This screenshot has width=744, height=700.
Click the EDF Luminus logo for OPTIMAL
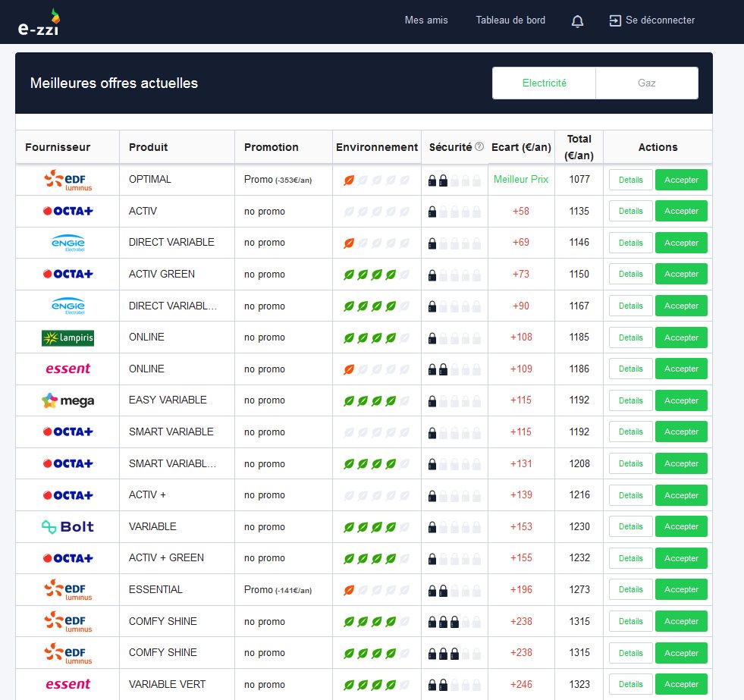[67, 180]
